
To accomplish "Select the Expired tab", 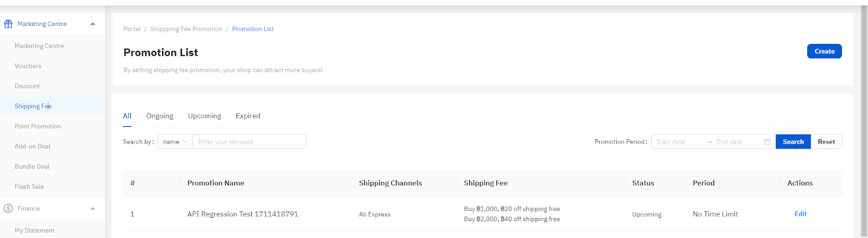I will click(248, 115).
